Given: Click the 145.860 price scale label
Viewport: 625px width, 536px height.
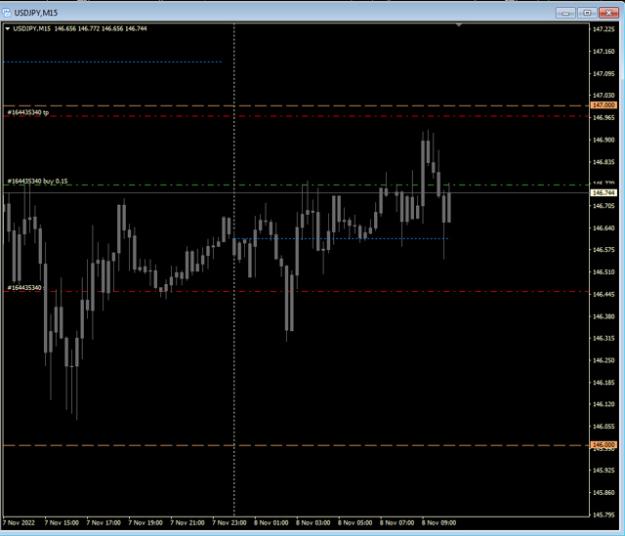Looking at the screenshot, I should coord(603,493).
